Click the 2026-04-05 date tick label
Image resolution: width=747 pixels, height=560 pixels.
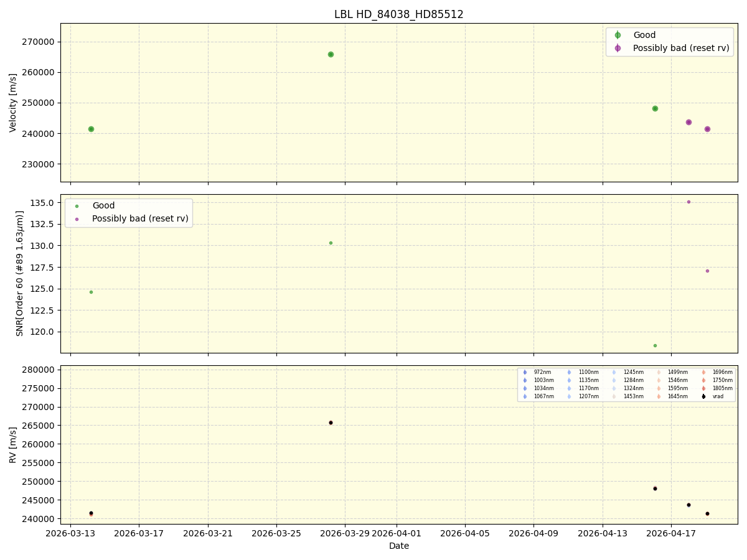click(x=466, y=533)
